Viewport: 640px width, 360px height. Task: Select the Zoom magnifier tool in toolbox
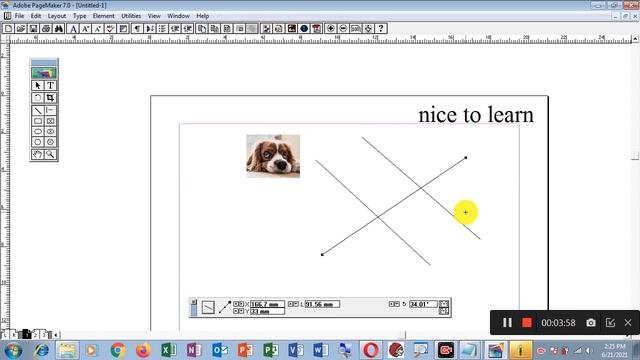point(50,154)
